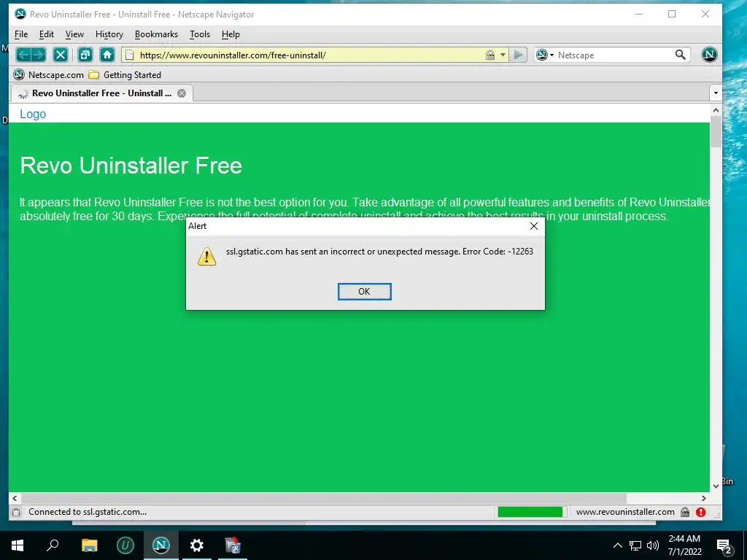Click the vertical scrollbar down arrow
This screenshot has width=747, height=560.
click(x=716, y=486)
